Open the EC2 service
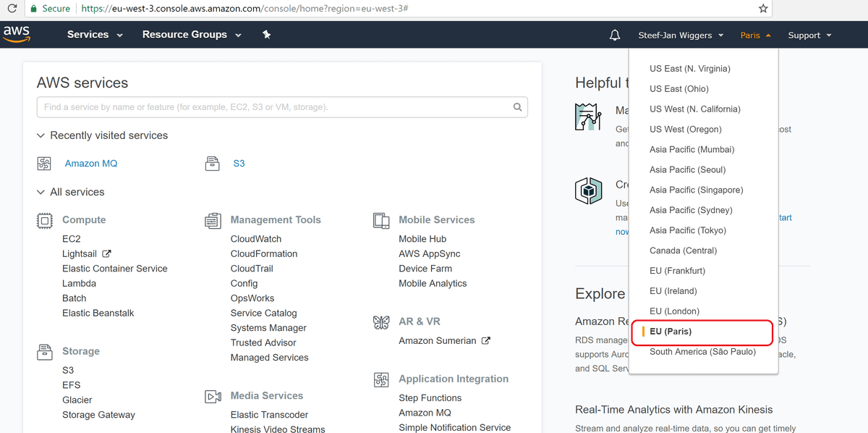868x433 pixels. [72, 239]
